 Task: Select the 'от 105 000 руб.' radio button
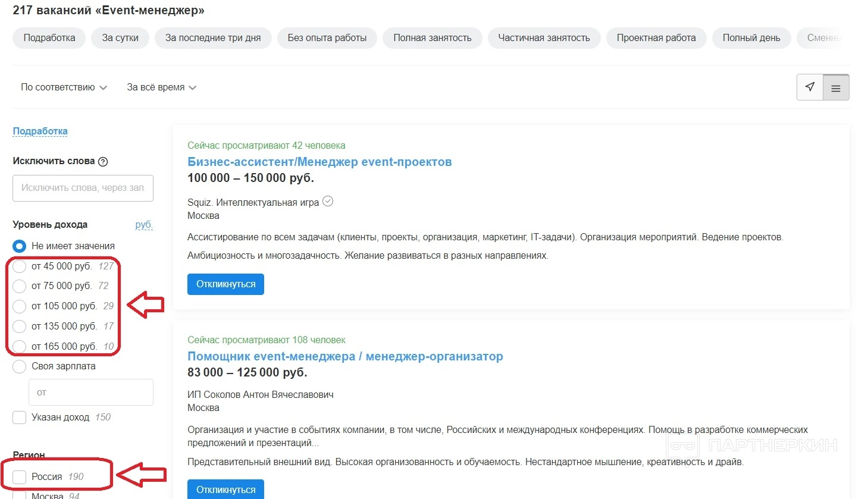20,306
